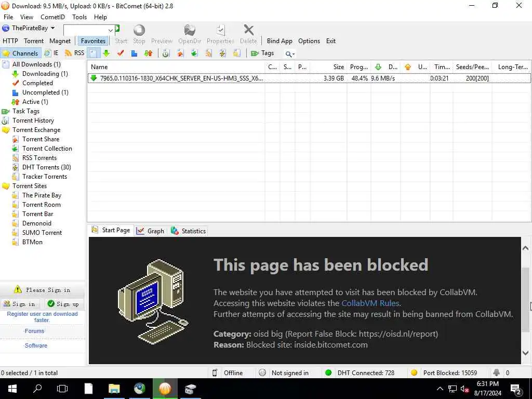
Task: Open the View menu
Action: [26, 17]
